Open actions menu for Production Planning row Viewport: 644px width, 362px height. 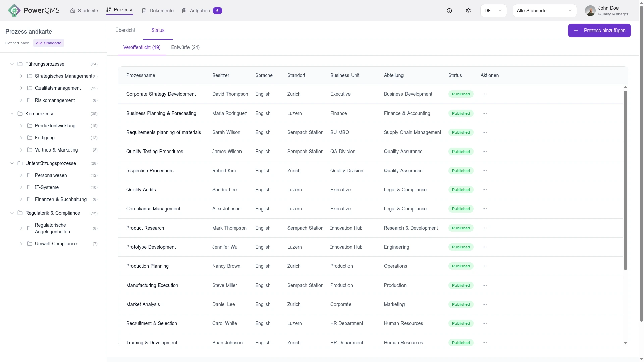click(485, 266)
